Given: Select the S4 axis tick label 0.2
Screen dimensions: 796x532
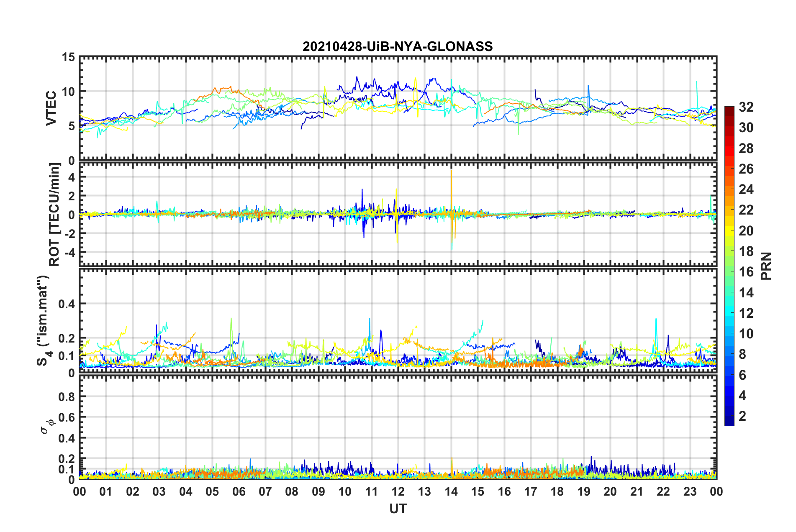Looking at the screenshot, I should 67,338.
